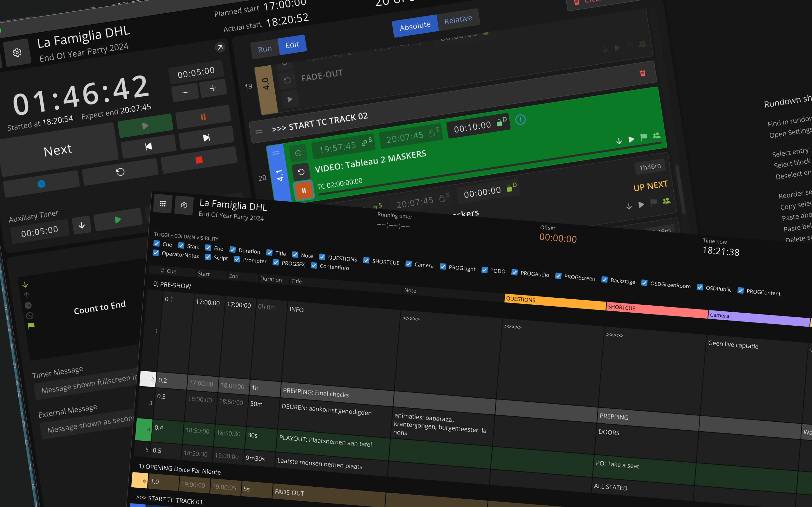
Task: Reload the VIDEO Tableau 2 MASKERS event
Action: tap(301, 172)
